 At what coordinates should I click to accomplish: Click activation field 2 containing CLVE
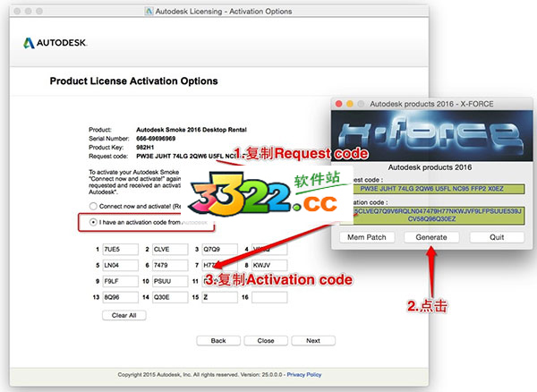pyautogui.click(x=170, y=249)
